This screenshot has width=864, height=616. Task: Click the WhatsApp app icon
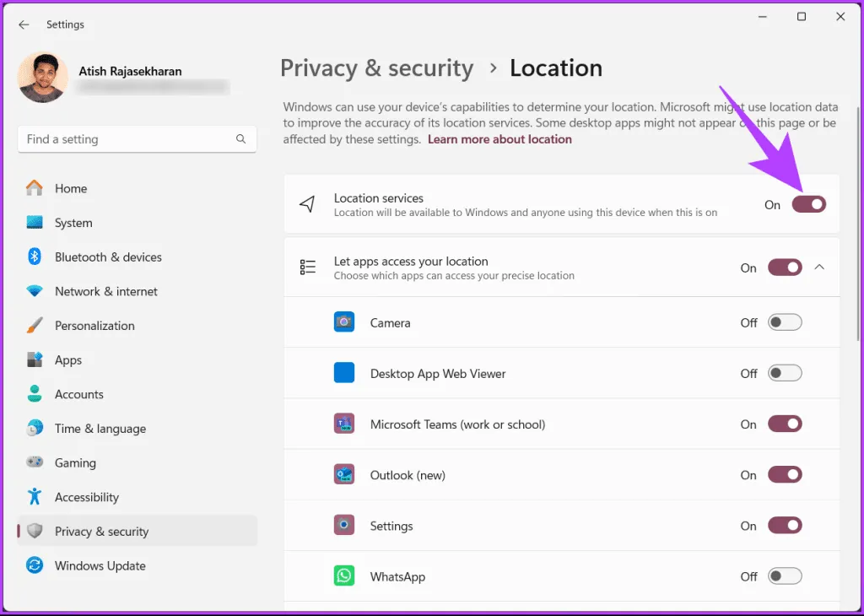coord(344,576)
